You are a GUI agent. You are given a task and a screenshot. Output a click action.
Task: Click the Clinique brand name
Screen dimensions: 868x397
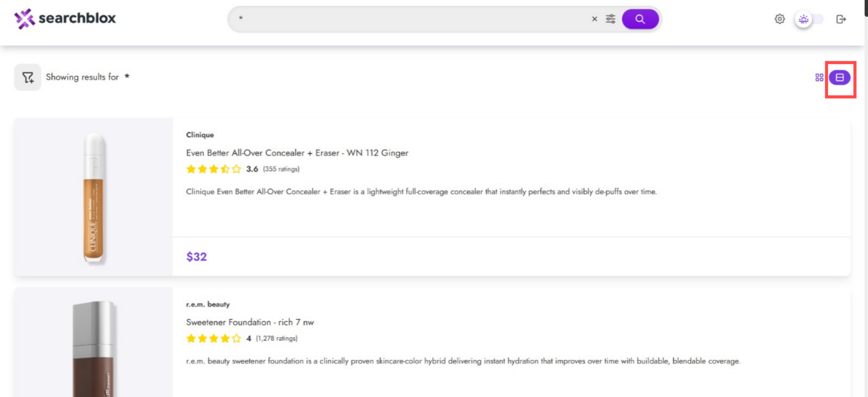point(200,135)
